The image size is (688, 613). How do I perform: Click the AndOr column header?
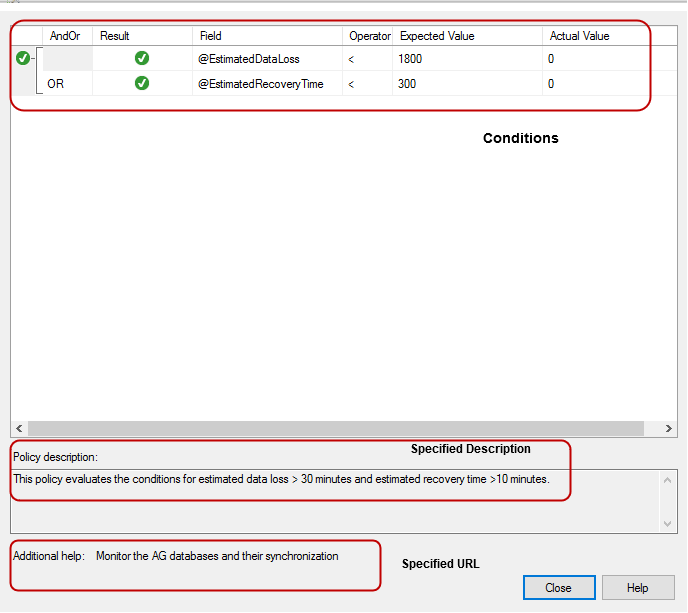[x=66, y=36]
